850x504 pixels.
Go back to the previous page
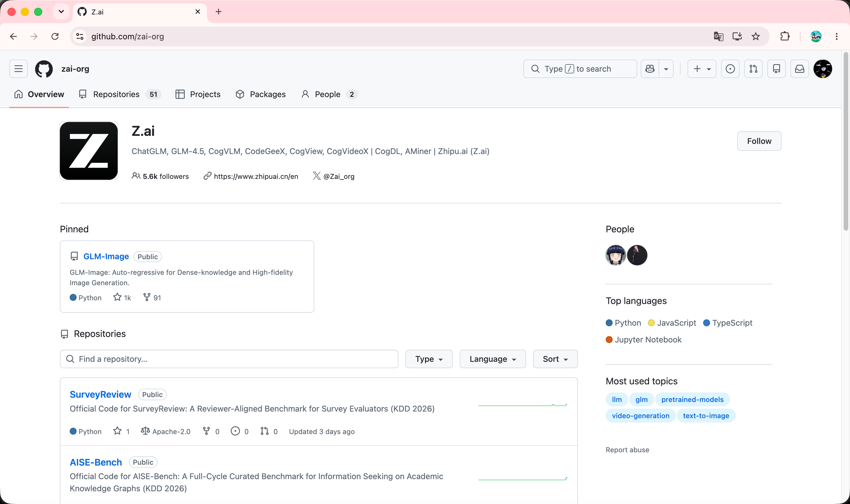[14, 36]
